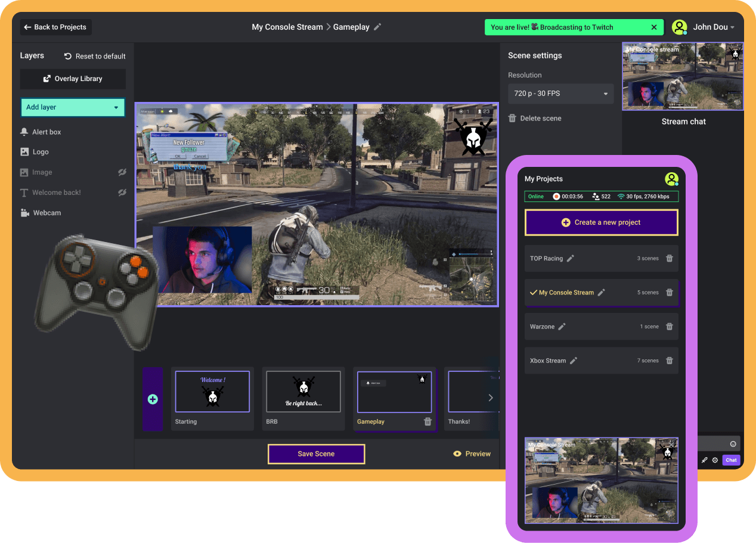Expand the Add layer dropdown
This screenshot has width=756, height=543.
pos(73,107)
